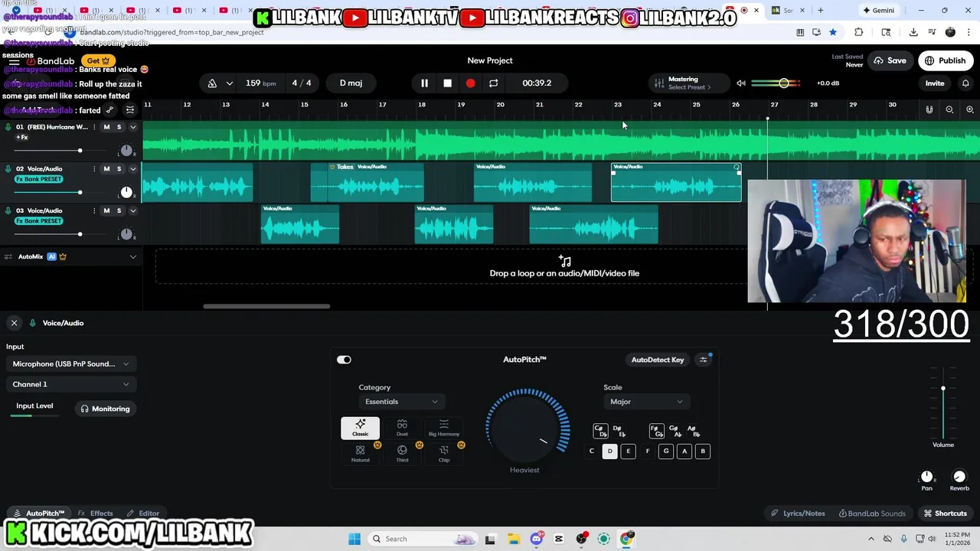This screenshot has height=551, width=980.
Task: Toggle the F#/Gb note key
Action: (655, 431)
